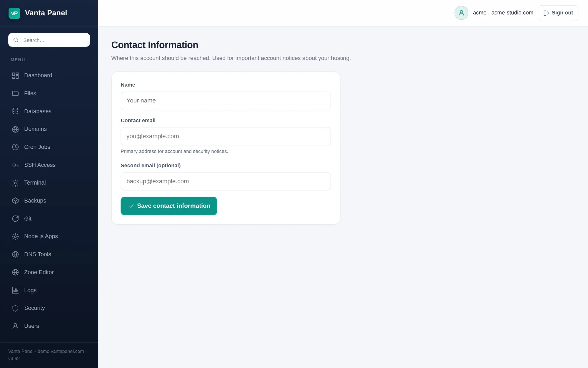Focus the sidebar Search field
The image size is (588, 368).
pos(49,40)
